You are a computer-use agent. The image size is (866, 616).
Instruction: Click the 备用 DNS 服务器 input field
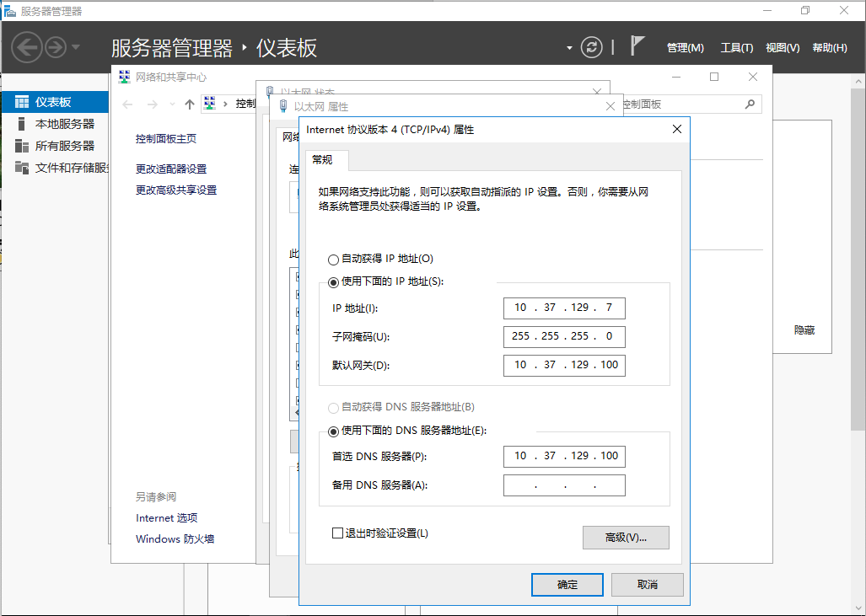coord(564,485)
